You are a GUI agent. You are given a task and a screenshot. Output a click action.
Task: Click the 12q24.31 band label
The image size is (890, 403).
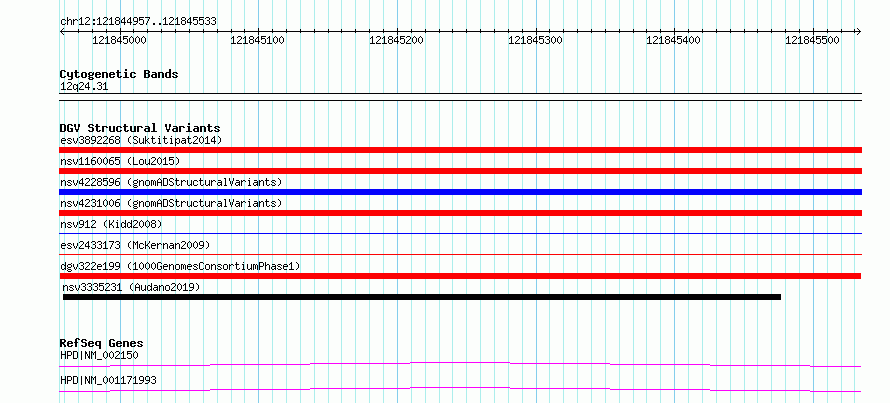point(84,87)
